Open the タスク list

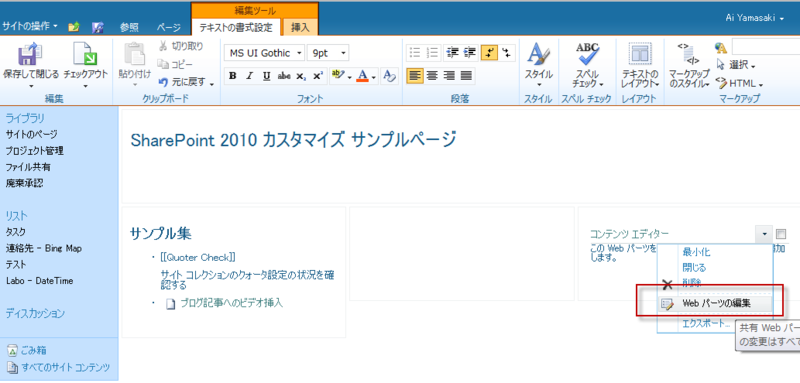pos(16,232)
